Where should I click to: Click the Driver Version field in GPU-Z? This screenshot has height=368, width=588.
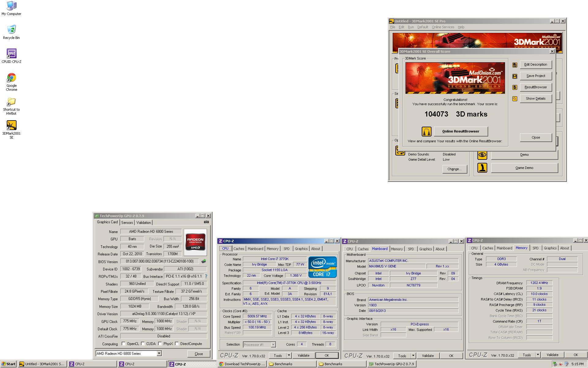coord(164,314)
